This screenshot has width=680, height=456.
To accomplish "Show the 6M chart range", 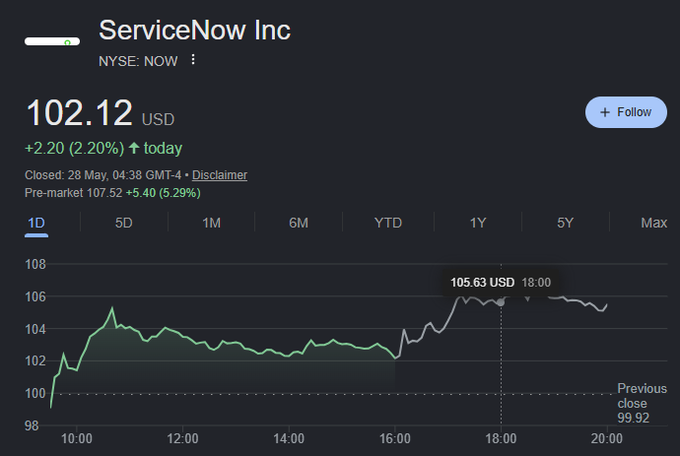I will [x=298, y=223].
